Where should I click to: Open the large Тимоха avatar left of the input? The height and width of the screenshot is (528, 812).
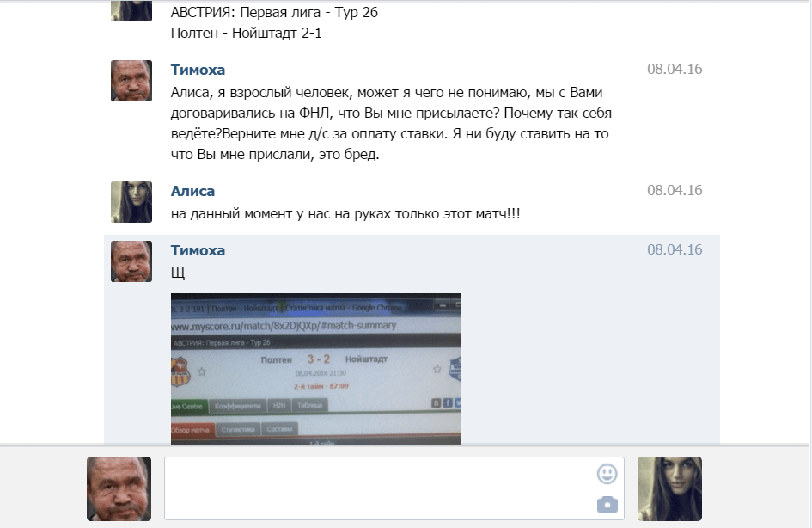[x=119, y=488]
